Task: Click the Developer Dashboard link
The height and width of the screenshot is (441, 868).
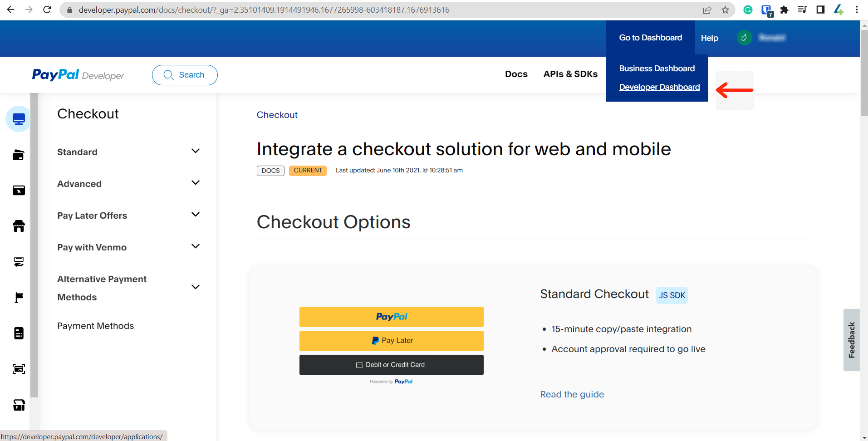Action: coord(659,87)
